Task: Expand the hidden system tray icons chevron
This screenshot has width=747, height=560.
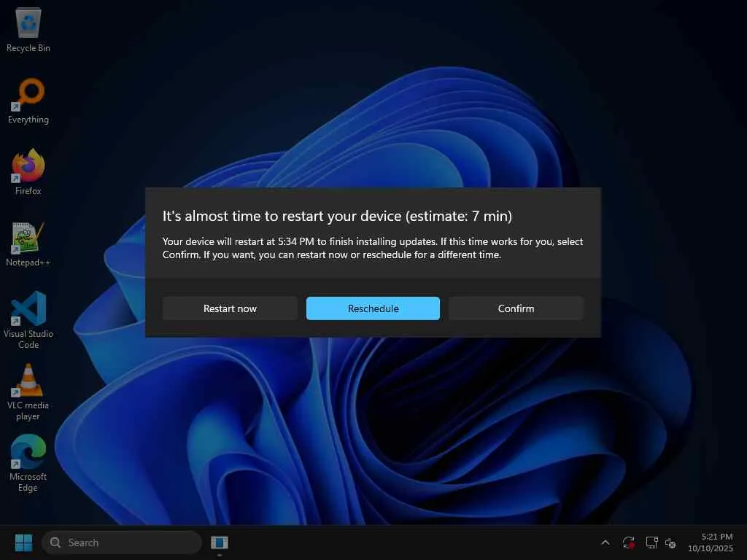Action: point(605,542)
